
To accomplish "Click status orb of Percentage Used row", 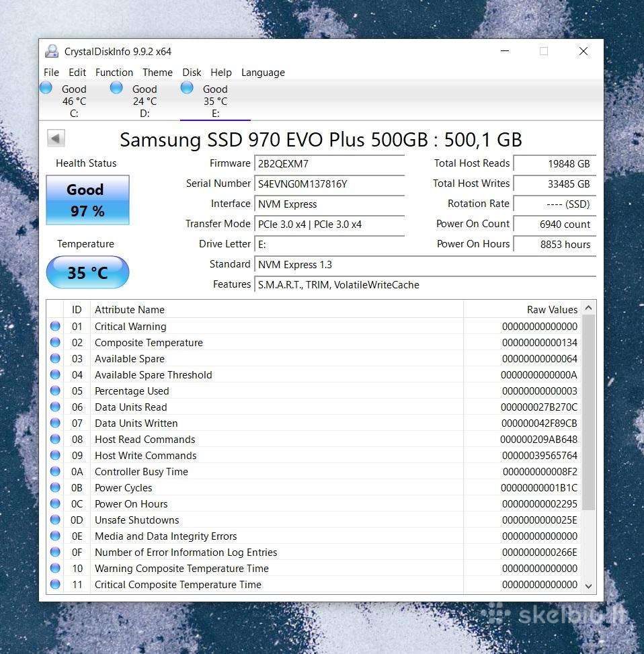I will pyautogui.click(x=55, y=391).
